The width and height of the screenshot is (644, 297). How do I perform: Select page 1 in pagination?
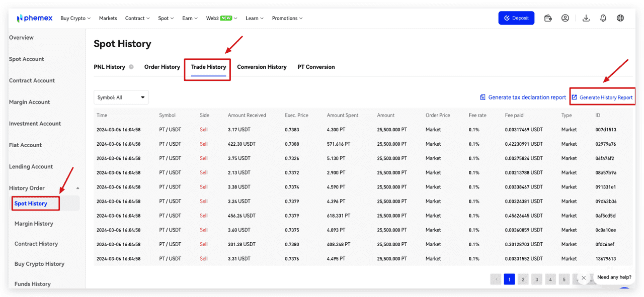509,279
